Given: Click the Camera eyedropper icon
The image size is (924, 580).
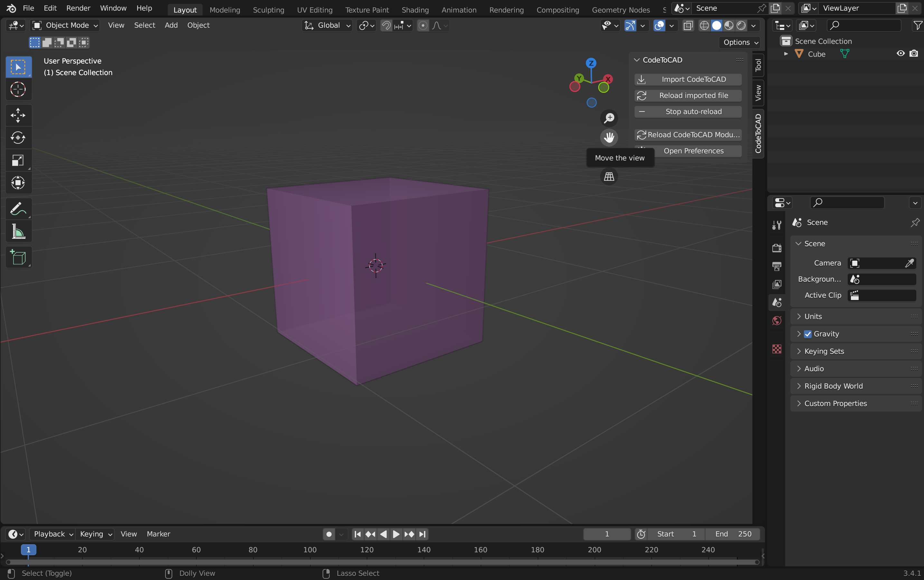Looking at the screenshot, I should (x=909, y=263).
